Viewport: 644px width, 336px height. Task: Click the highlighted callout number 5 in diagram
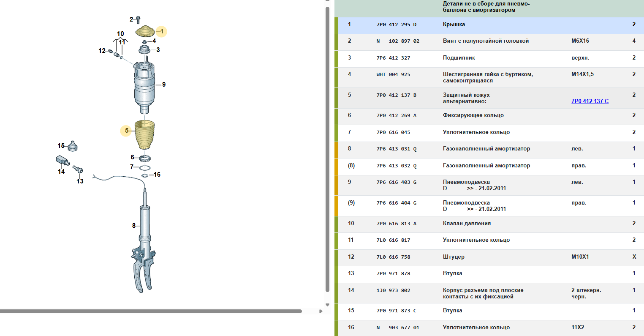click(127, 131)
